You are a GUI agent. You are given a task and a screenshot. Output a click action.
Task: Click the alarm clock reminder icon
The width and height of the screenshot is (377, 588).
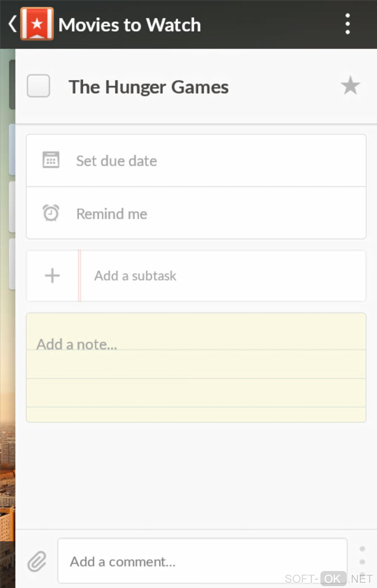click(51, 213)
